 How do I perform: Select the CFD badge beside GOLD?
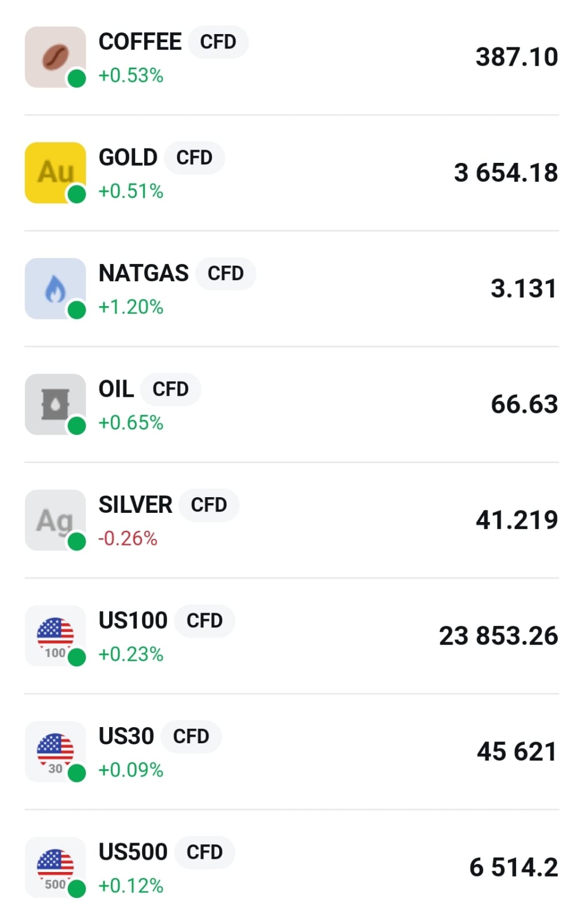(x=195, y=158)
